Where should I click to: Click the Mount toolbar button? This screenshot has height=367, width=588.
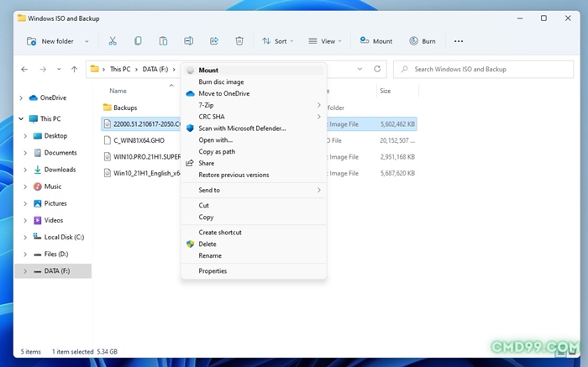[376, 41]
